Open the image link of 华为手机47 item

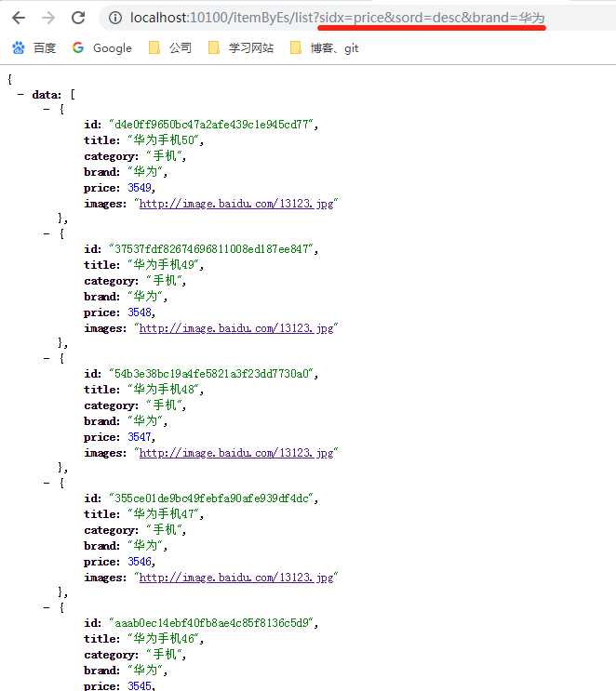[236, 578]
